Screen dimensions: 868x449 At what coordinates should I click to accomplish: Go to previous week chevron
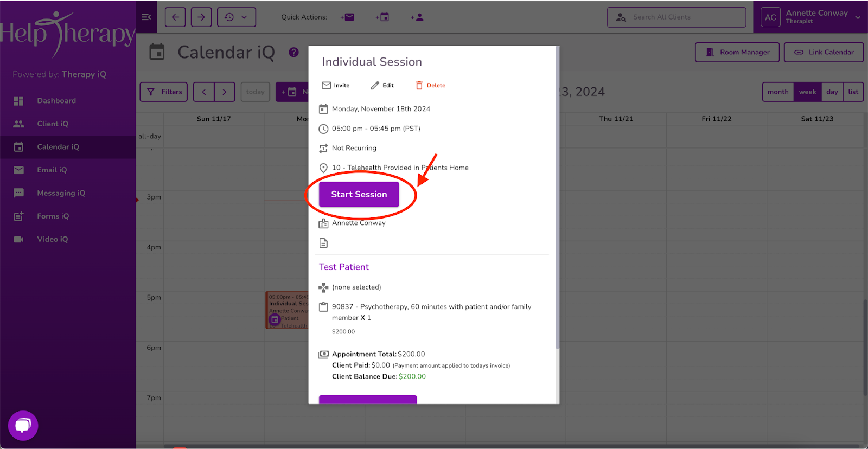coord(204,92)
